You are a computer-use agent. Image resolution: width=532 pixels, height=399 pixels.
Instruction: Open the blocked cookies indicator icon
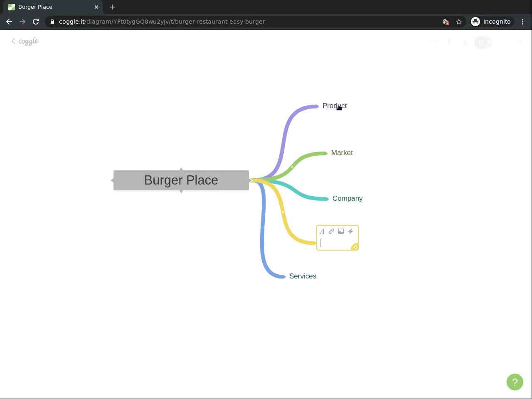[446, 22]
